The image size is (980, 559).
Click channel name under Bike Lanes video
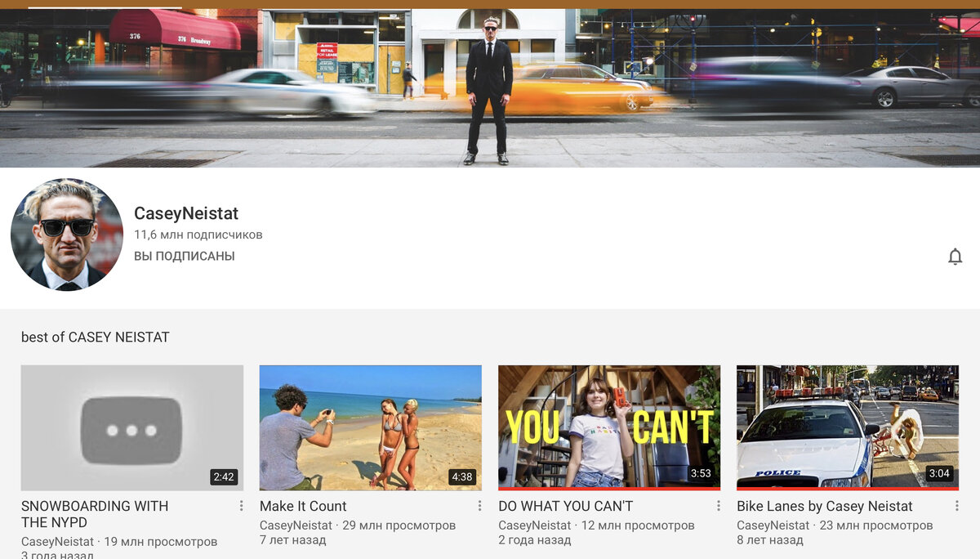coord(773,525)
